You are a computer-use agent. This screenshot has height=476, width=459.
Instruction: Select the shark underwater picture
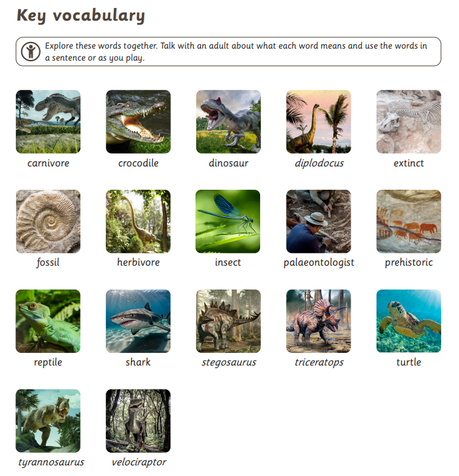(x=138, y=321)
